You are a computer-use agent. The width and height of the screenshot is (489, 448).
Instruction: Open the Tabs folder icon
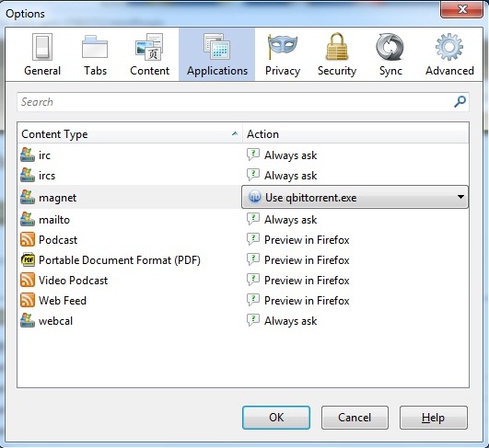[95, 47]
